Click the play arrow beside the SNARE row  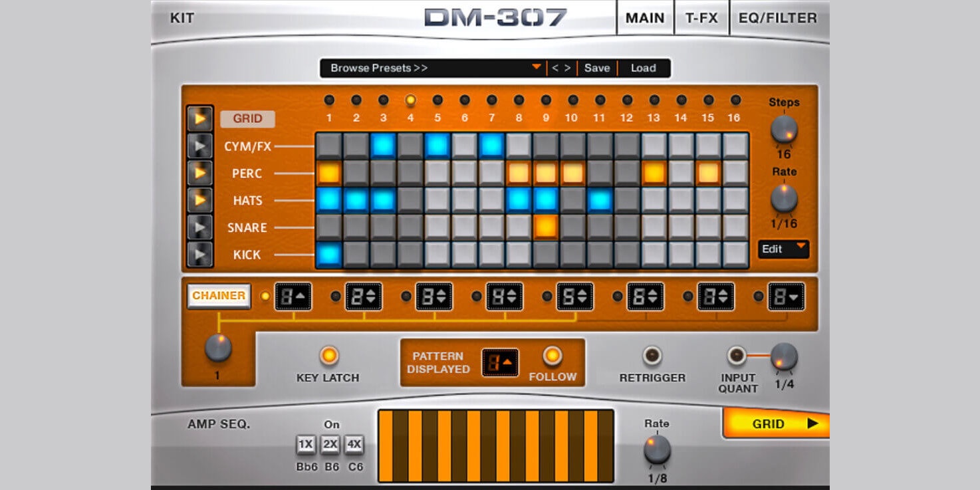coord(200,227)
